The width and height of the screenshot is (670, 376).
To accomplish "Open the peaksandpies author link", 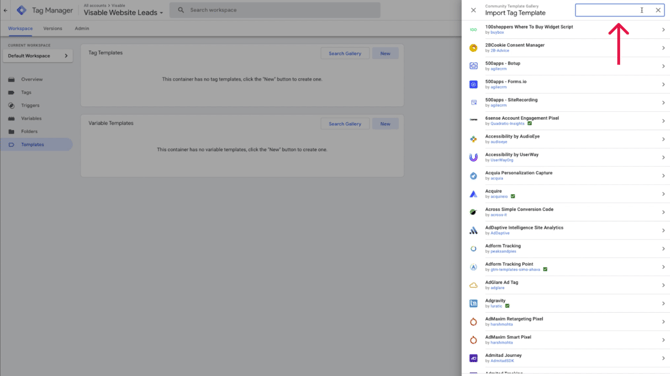I will click(503, 251).
